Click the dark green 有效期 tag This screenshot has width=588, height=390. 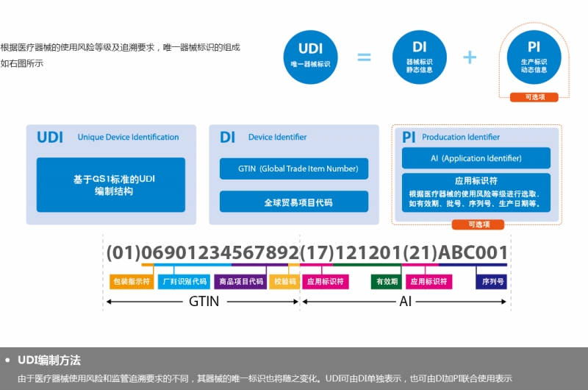click(387, 281)
